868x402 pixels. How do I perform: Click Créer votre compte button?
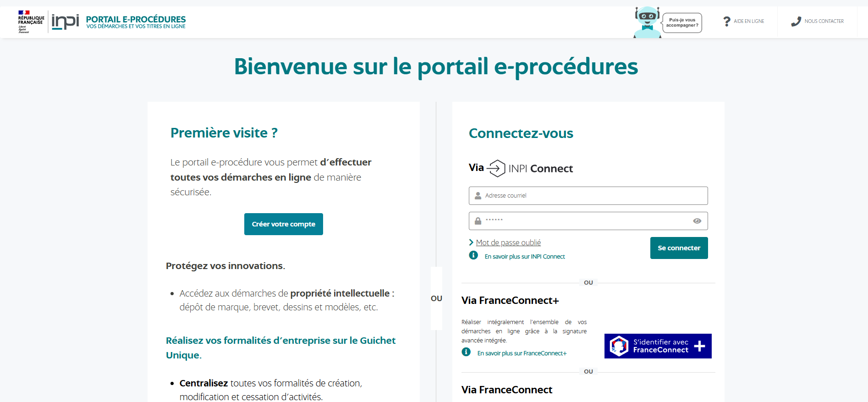pos(284,224)
